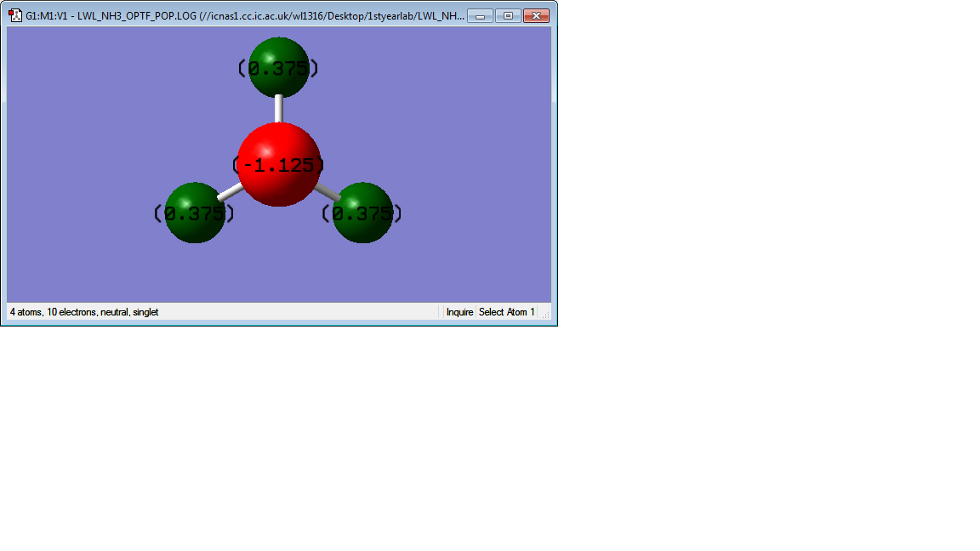The image size is (980, 551).
Task: Click the status bar resize grip
Action: point(545,315)
